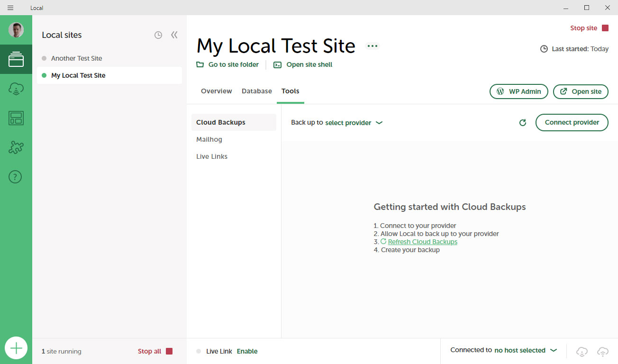Click the refresh icon beside Connect provider
618x364 pixels.
click(x=523, y=123)
